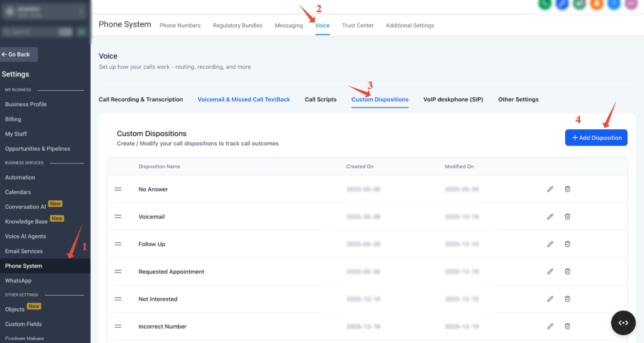The width and height of the screenshot is (644, 343).
Task: Delete the Requested Appointment disposition
Action: point(567,271)
